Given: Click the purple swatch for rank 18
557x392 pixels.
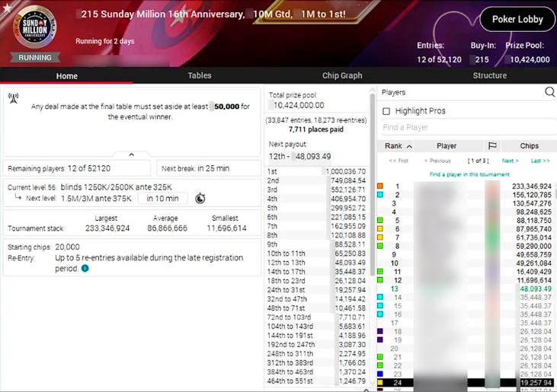Looking at the screenshot, I should (x=380, y=331).
